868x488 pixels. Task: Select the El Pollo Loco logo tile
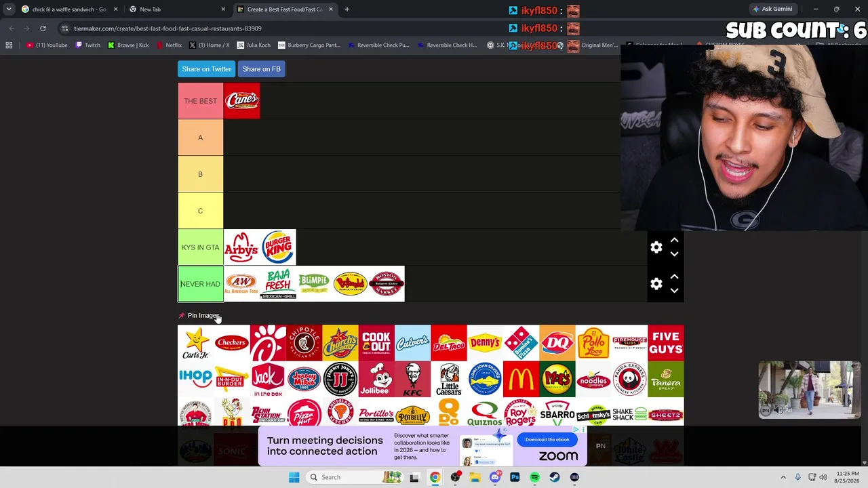(593, 343)
